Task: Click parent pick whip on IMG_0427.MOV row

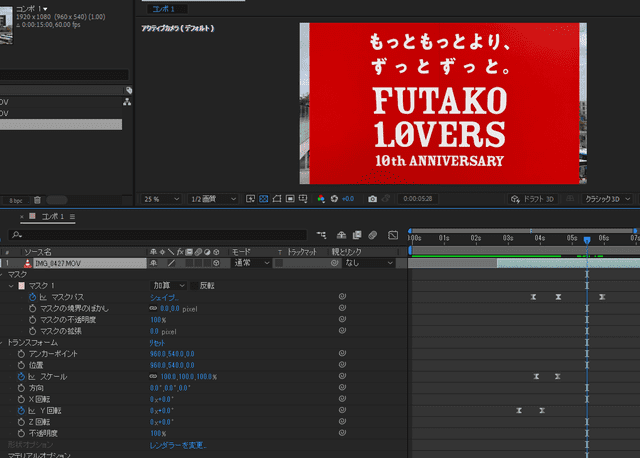Action: click(335, 263)
